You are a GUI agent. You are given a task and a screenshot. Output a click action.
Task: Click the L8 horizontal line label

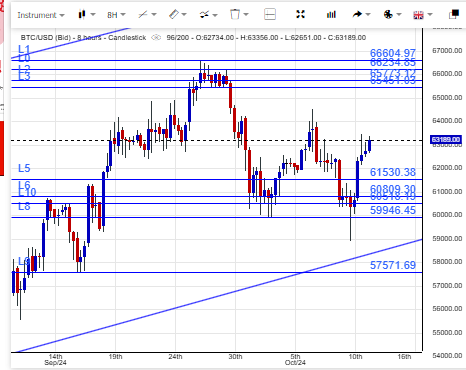click(x=24, y=206)
